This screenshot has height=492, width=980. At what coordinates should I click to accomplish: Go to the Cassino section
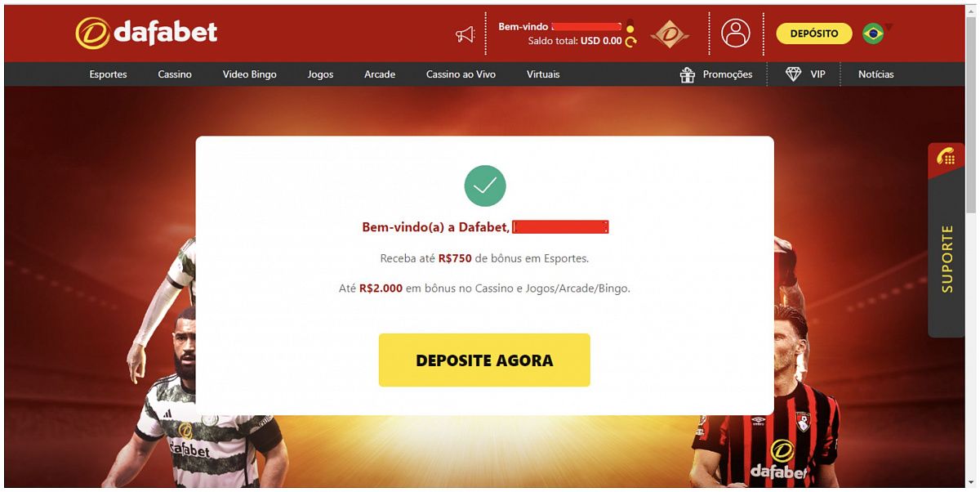pyautogui.click(x=175, y=74)
